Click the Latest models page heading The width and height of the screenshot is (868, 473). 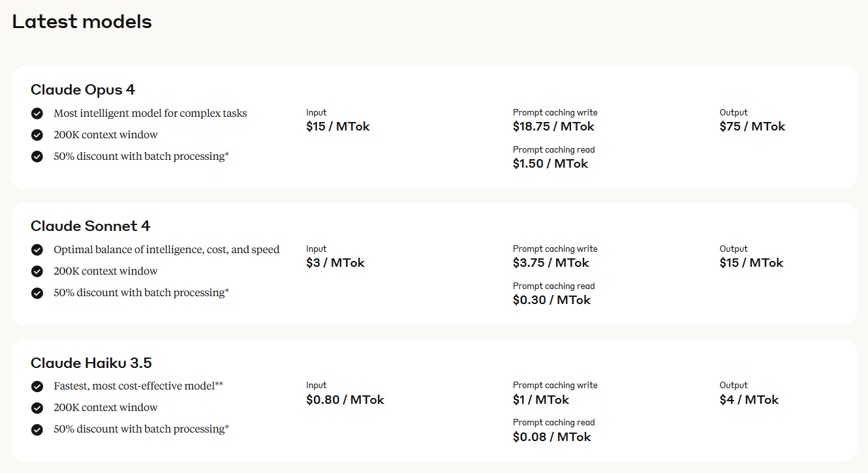pos(82,22)
